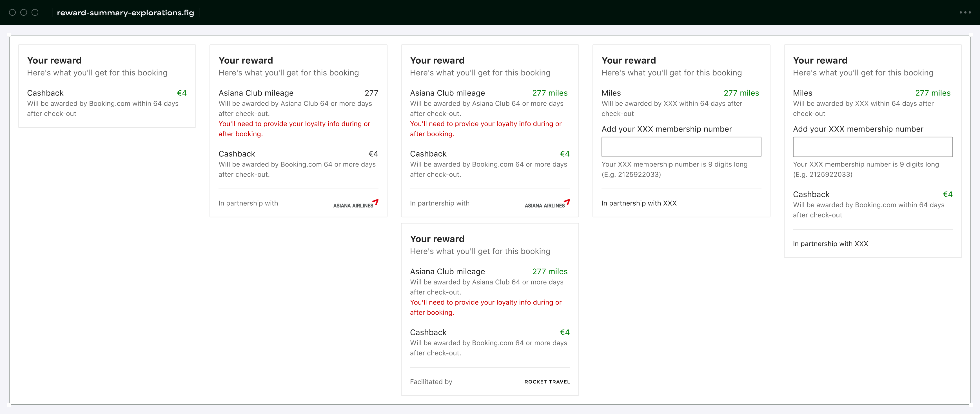The width and height of the screenshot is (980, 414).
Task: Select 'Asiana Club mileage' in black '277' card
Action: (x=256, y=93)
